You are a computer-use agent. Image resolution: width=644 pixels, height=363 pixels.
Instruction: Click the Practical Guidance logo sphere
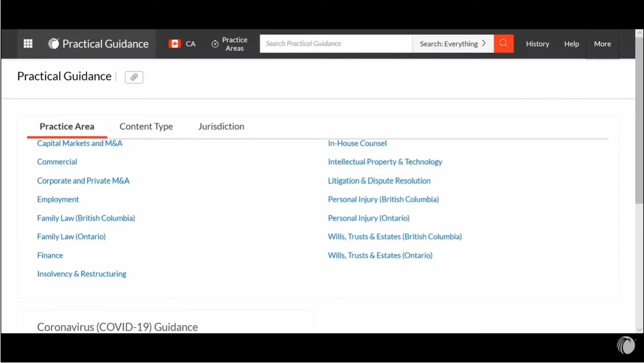53,44
